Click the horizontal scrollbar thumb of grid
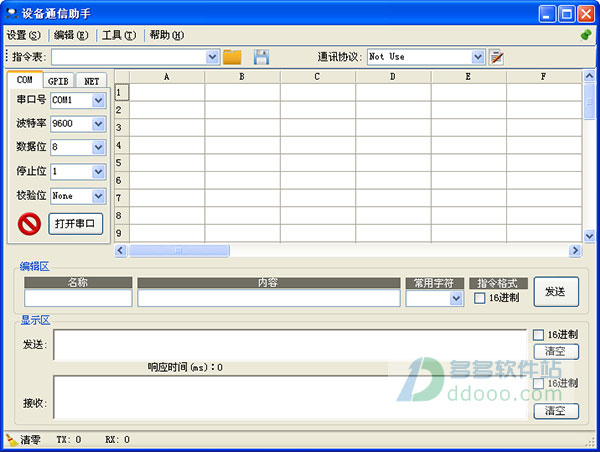The width and height of the screenshot is (600, 452). 179,250
